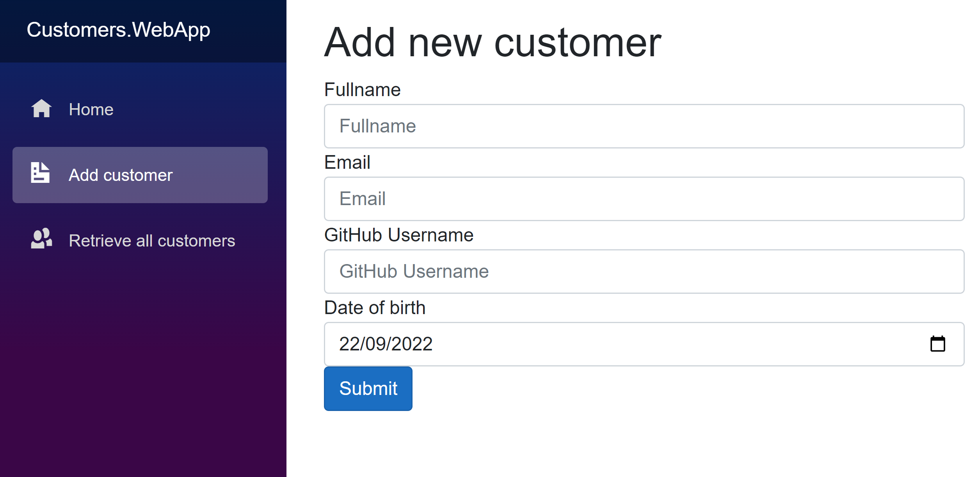Click the people icon beside Retrieve all customers

[x=41, y=238]
